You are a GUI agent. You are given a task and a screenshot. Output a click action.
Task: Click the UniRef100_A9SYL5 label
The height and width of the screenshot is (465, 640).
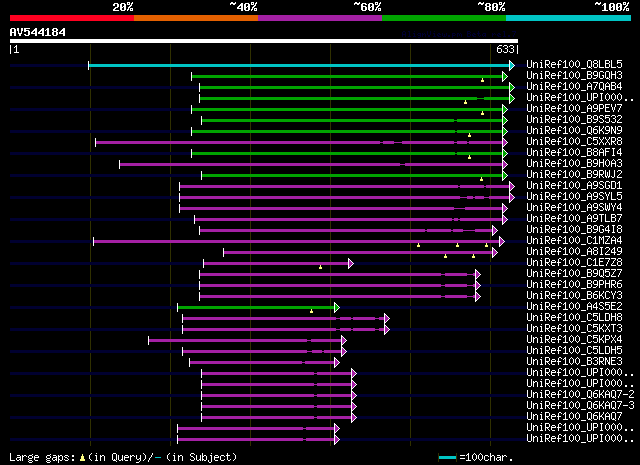(574, 196)
